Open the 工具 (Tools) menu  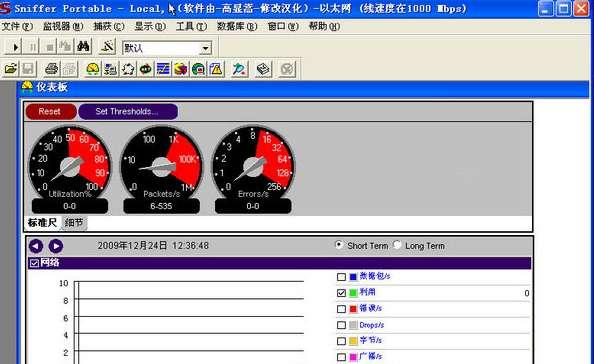click(191, 26)
